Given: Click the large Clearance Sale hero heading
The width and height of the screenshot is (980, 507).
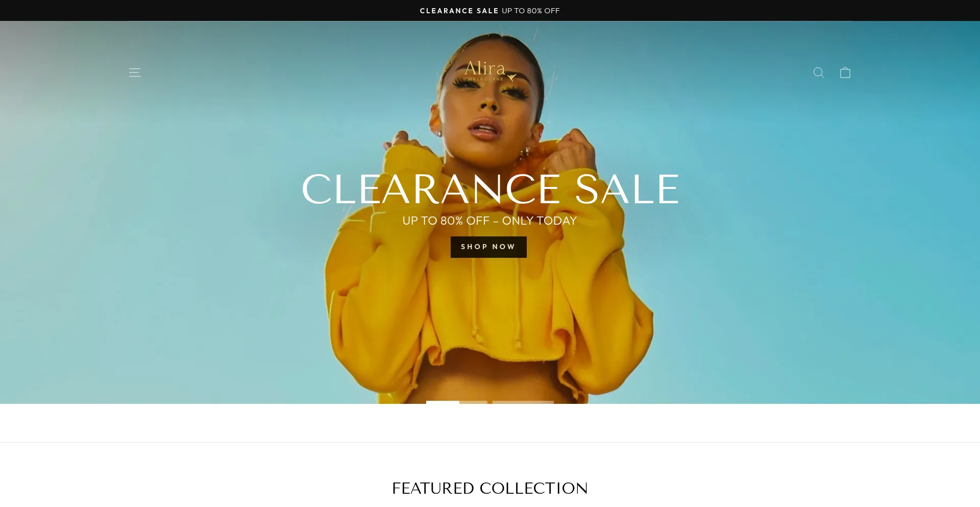Looking at the screenshot, I should click(x=490, y=189).
